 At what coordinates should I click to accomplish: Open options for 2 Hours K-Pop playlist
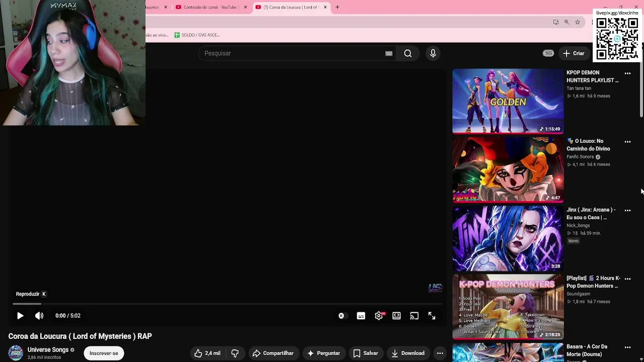pyautogui.click(x=627, y=279)
